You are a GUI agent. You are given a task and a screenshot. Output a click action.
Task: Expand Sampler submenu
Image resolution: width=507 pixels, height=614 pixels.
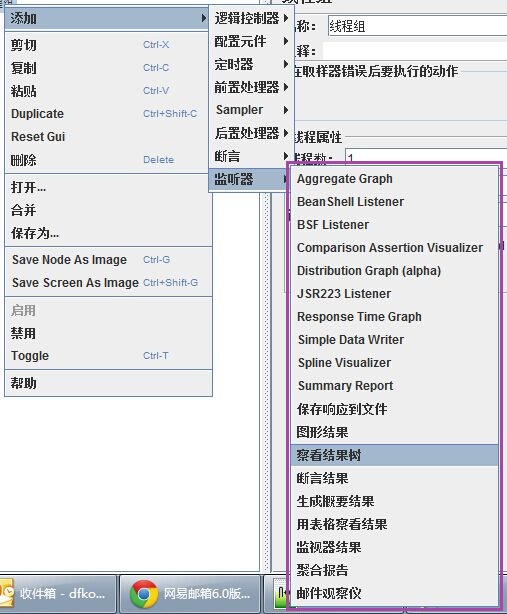[x=251, y=110]
